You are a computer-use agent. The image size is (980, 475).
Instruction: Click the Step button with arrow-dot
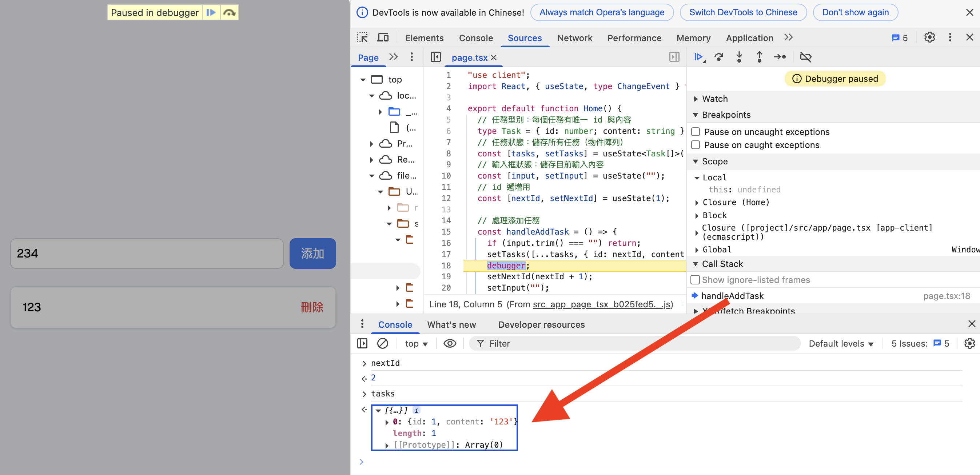click(x=780, y=57)
